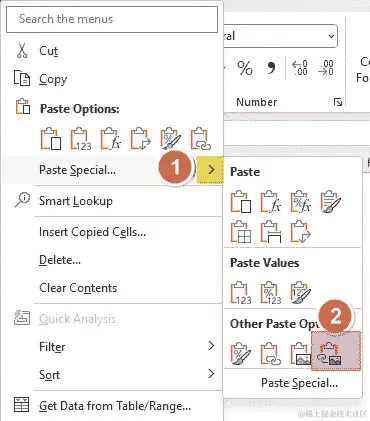
Task: Click Paste Special... at submenu bottom
Action: 299,383
